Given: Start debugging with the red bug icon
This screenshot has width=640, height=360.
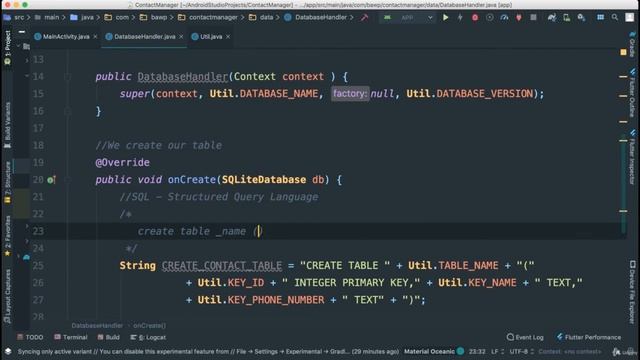Looking at the screenshot, I should tap(475, 18).
